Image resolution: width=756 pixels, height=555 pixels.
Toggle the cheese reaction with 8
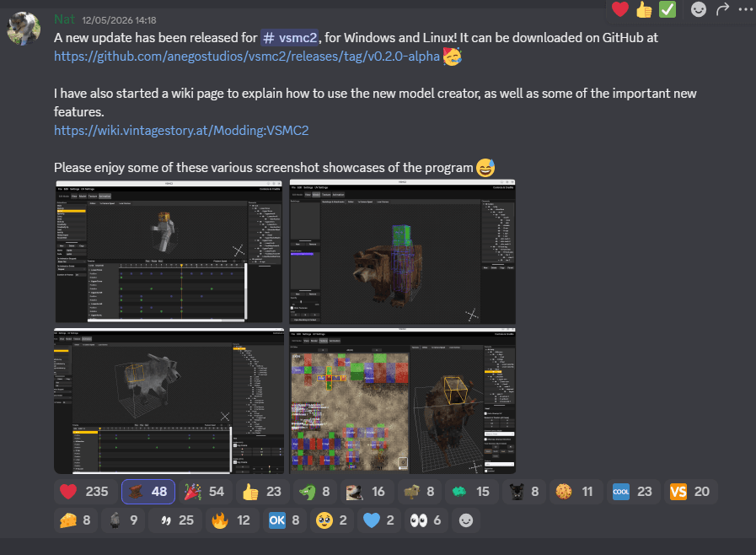[75, 520]
